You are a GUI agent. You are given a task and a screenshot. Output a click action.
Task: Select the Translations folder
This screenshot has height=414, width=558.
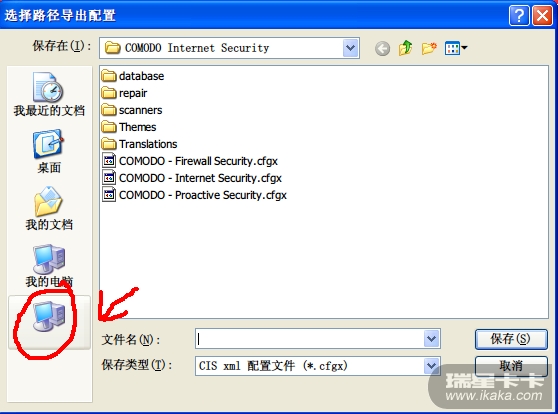pos(139,144)
